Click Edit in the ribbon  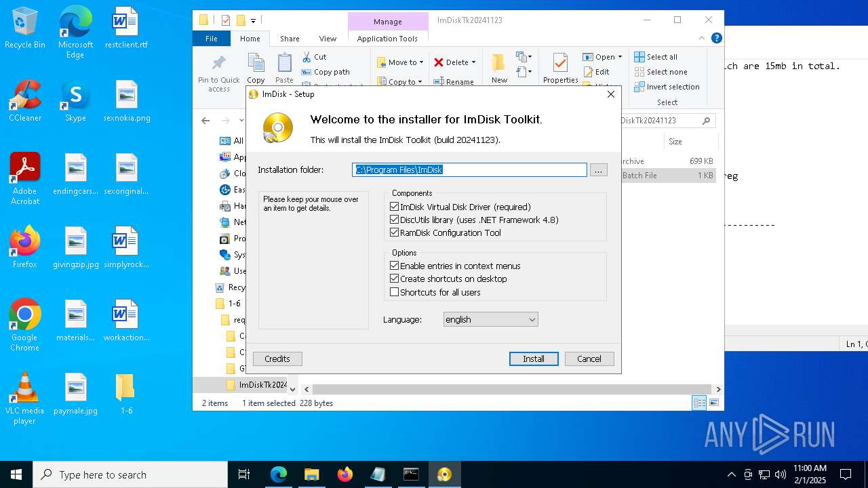pyautogui.click(x=596, y=72)
